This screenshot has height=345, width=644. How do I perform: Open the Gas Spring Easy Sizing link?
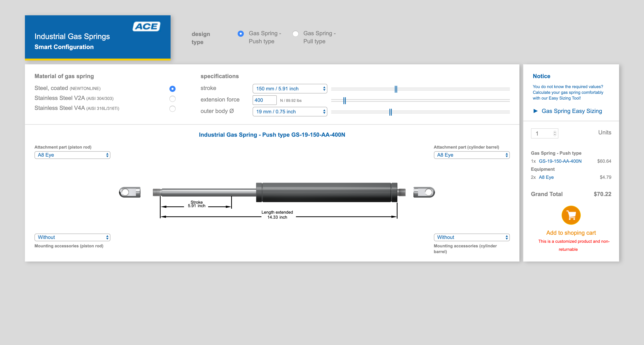coord(572,111)
